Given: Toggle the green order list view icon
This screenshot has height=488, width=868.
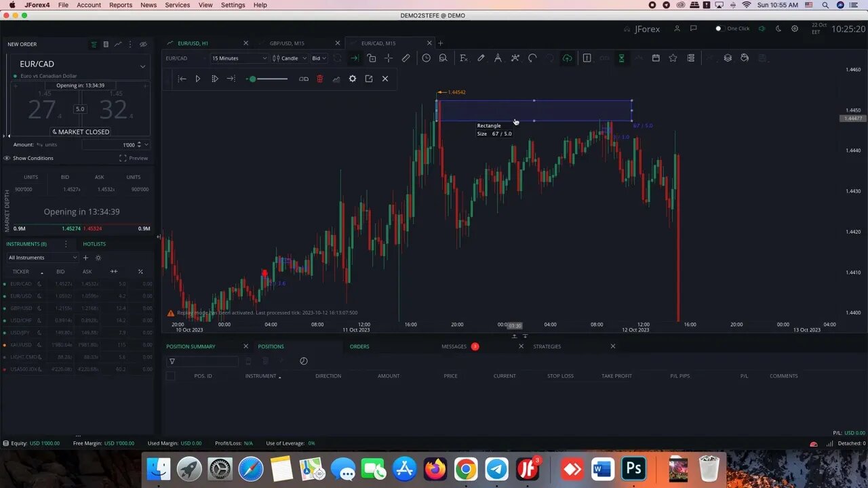Looking at the screenshot, I should (x=94, y=44).
